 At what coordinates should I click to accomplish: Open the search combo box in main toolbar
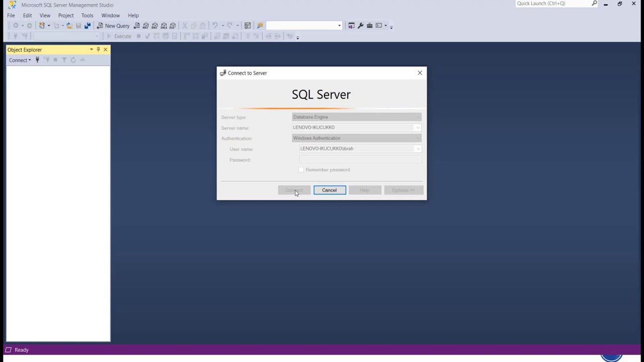coord(339,26)
